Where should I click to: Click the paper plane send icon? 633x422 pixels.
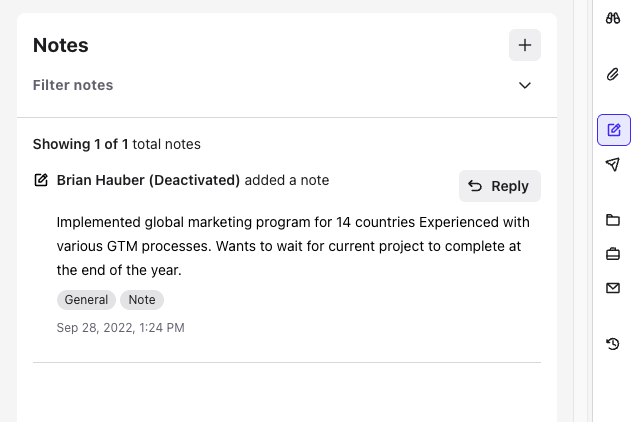pyautogui.click(x=613, y=165)
